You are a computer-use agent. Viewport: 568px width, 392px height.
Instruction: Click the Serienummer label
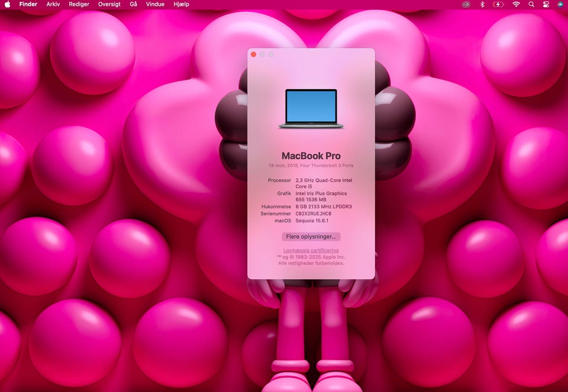[276, 213]
